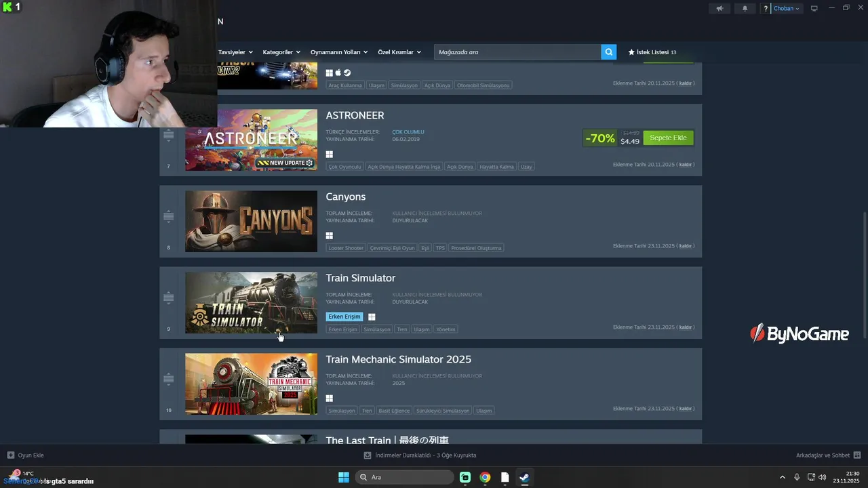Viewport: 868px width, 488px height.
Task: Open the Tavsiyeler dropdown menu
Action: [235, 52]
